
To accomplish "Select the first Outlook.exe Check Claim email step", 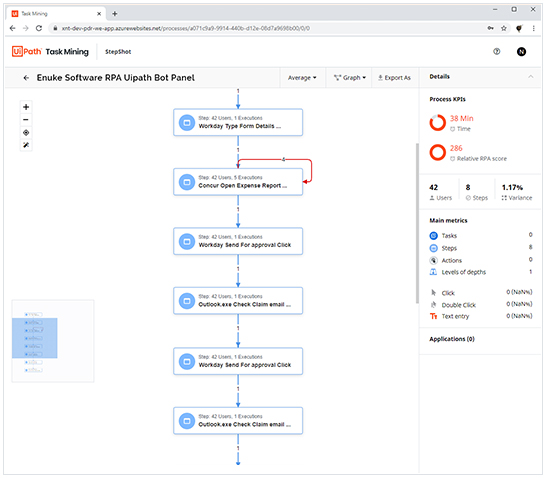I will tap(238, 301).
